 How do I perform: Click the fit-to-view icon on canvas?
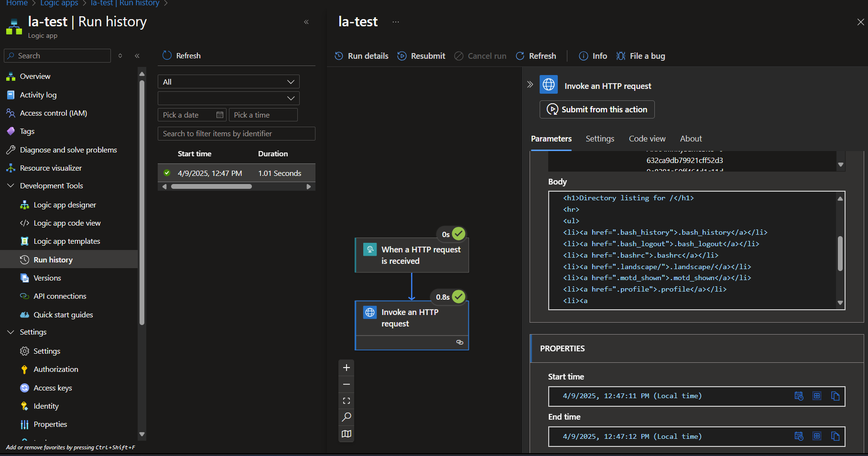point(347,401)
